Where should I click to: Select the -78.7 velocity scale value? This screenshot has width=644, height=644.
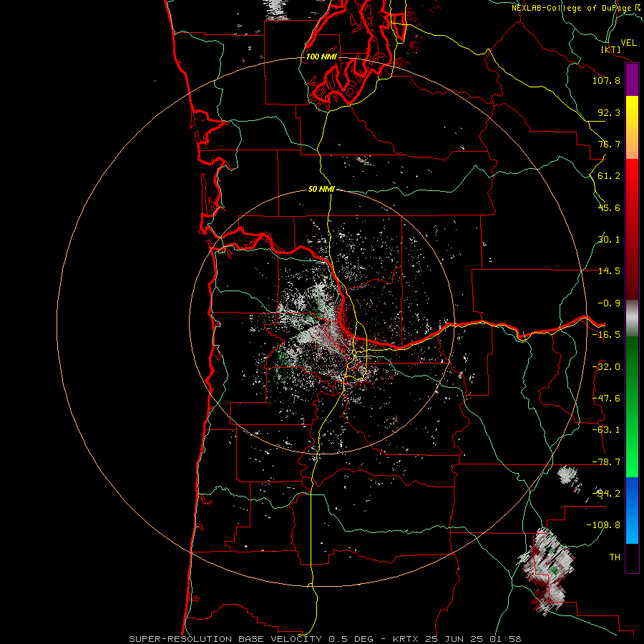(x=606, y=462)
